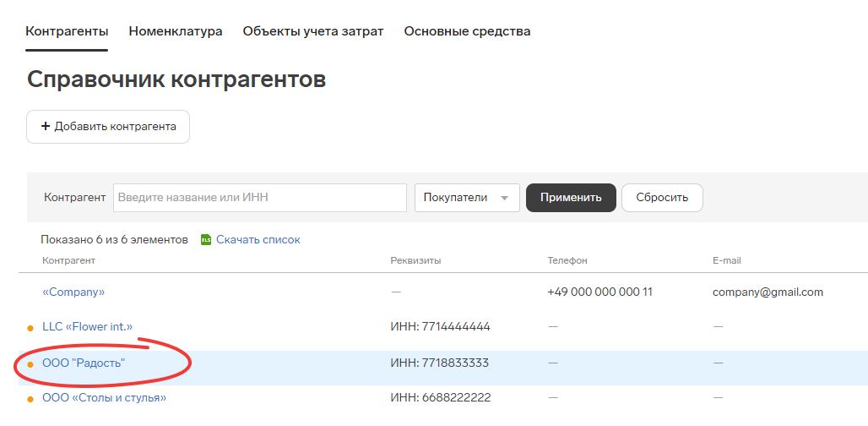Open the Покупатели dropdown
868x426 pixels.
467,198
